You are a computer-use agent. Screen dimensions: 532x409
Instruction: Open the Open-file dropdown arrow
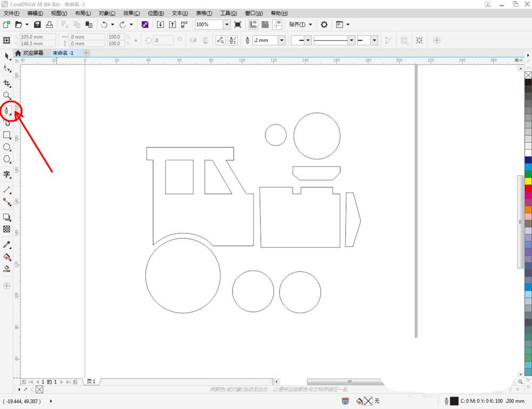coord(27,24)
